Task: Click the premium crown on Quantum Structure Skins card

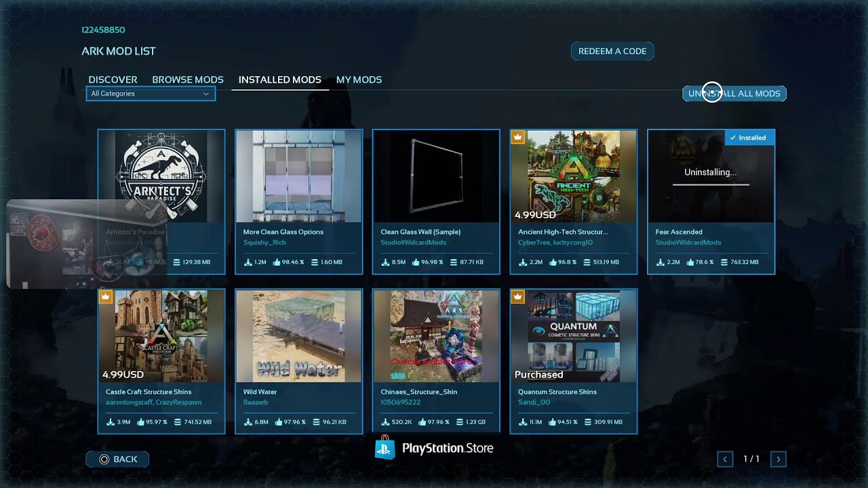Action: pyautogui.click(x=517, y=297)
